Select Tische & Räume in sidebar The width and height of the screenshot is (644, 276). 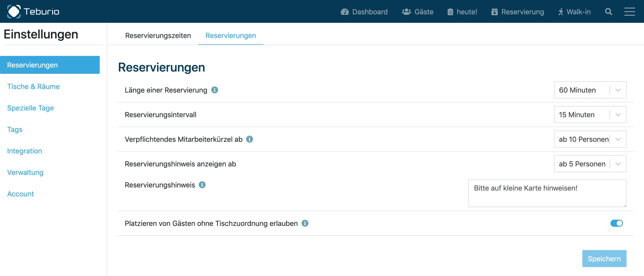(x=33, y=86)
